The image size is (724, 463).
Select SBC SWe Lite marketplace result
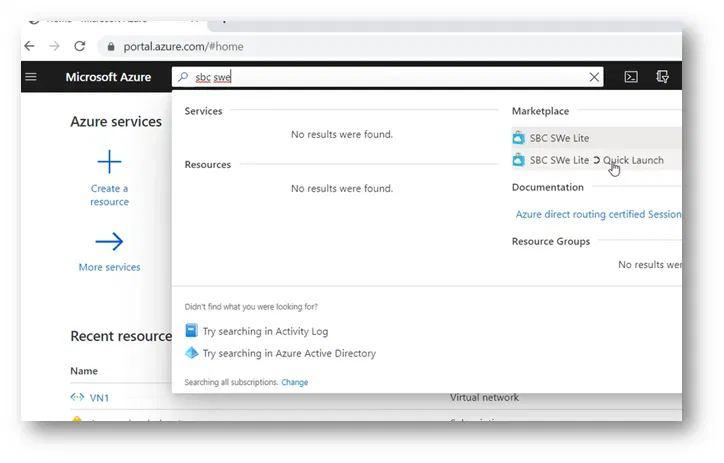pyautogui.click(x=559, y=138)
